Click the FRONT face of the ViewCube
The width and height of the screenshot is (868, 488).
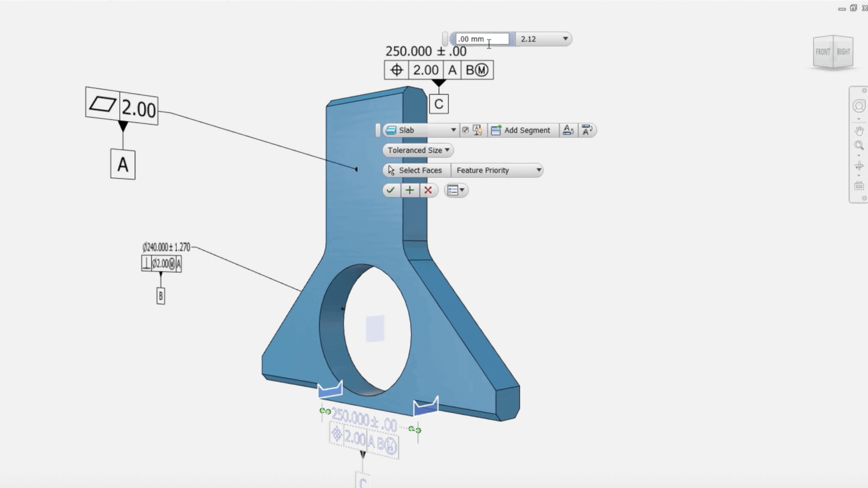coord(823,52)
